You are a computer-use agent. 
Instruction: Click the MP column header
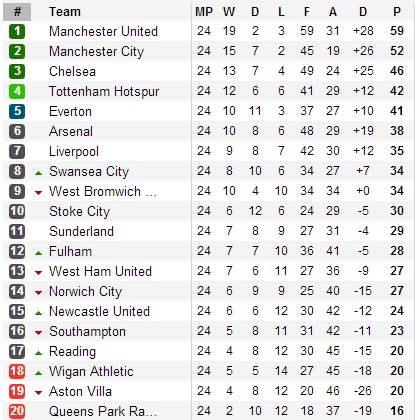[204, 12]
